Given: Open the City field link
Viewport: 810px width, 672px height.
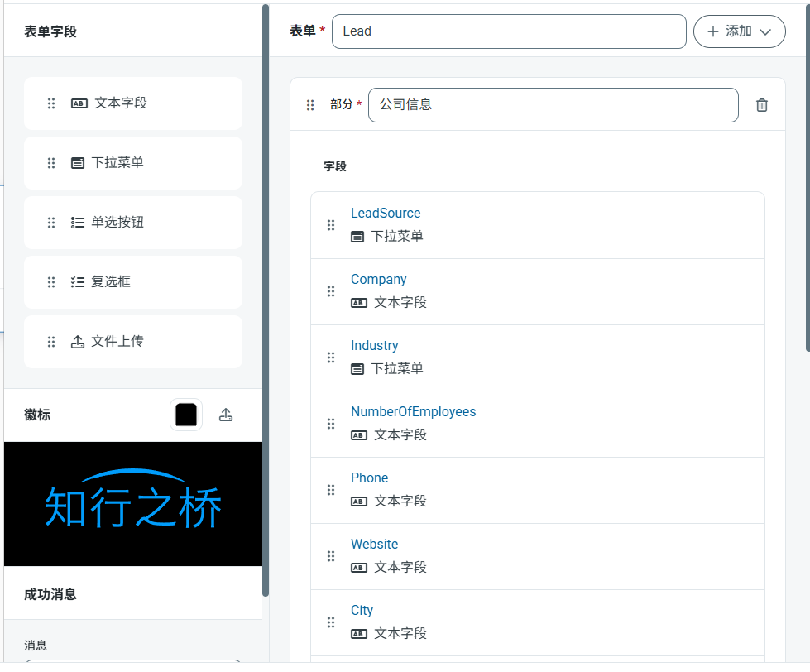Looking at the screenshot, I should pos(362,611).
